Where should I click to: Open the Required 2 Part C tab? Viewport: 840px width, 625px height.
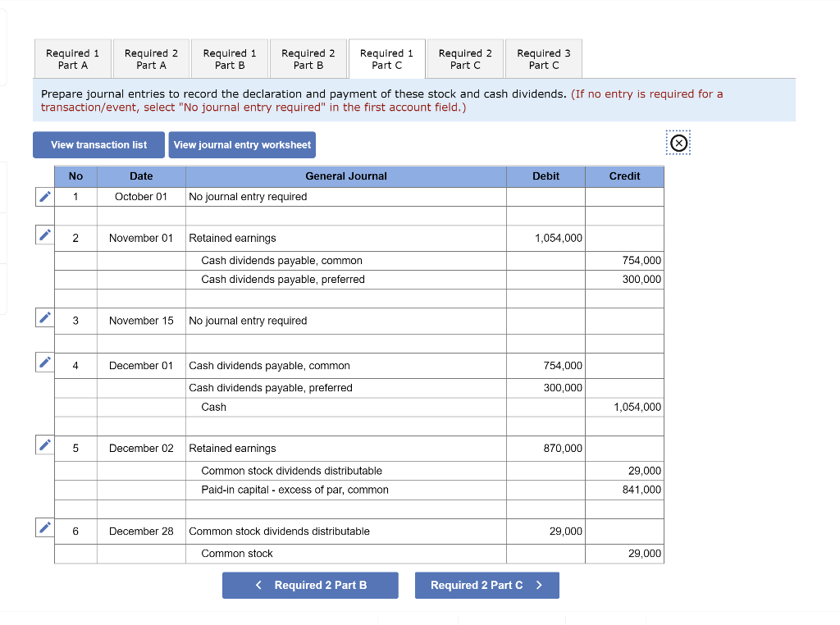click(x=465, y=58)
